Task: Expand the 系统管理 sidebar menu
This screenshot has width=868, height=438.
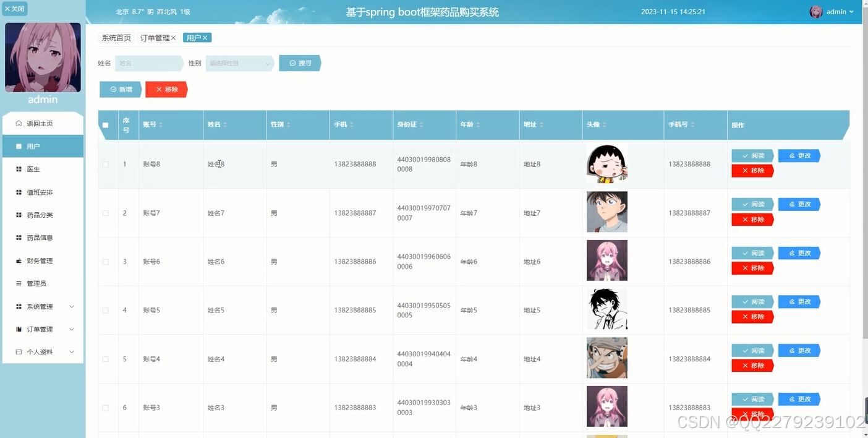Action: 42,306
